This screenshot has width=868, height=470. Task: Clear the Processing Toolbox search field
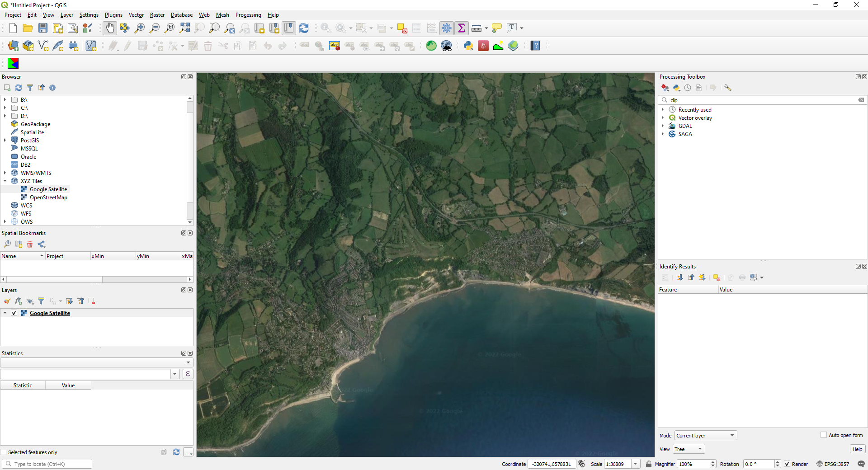click(861, 100)
